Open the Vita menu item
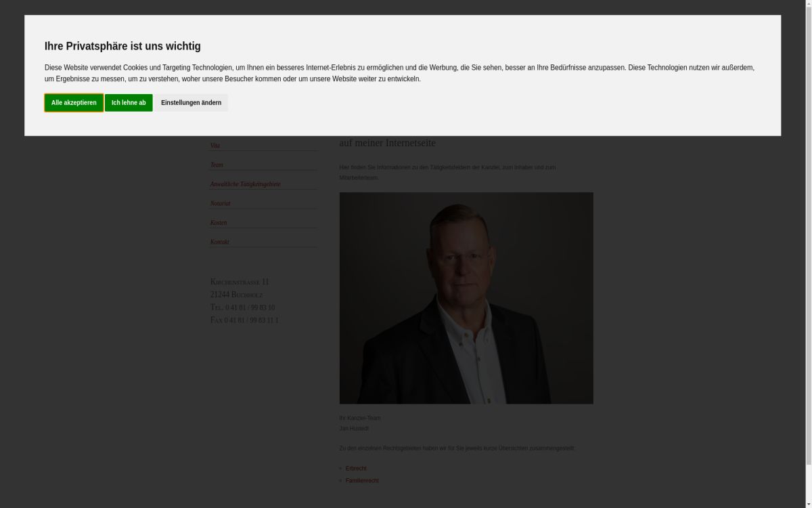 coord(215,146)
